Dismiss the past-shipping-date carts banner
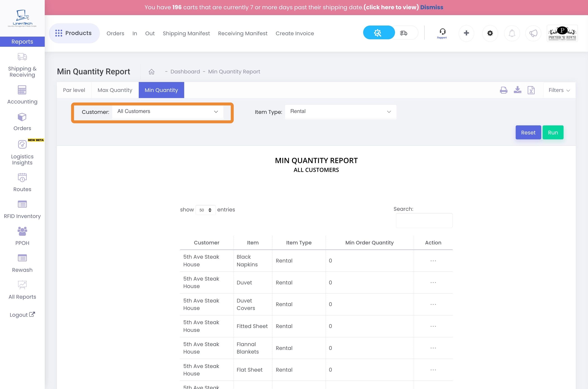Viewport: 588px width, 389px height. point(431,7)
